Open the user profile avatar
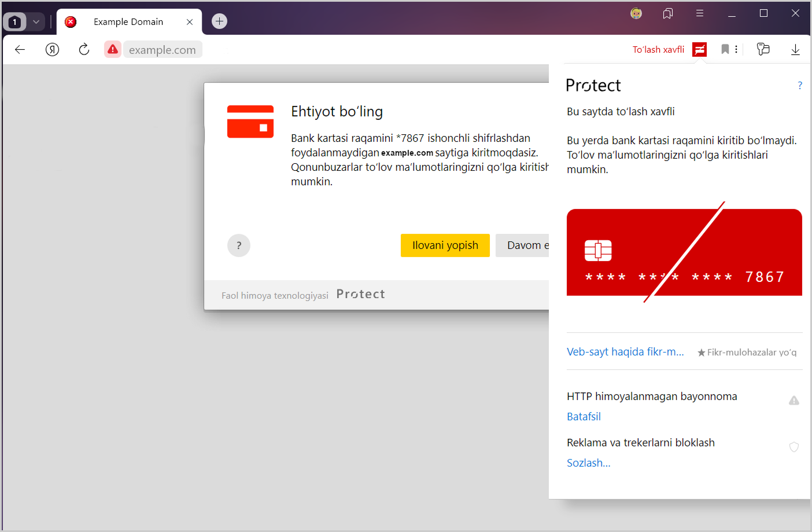This screenshot has height=532, width=812. (636, 13)
